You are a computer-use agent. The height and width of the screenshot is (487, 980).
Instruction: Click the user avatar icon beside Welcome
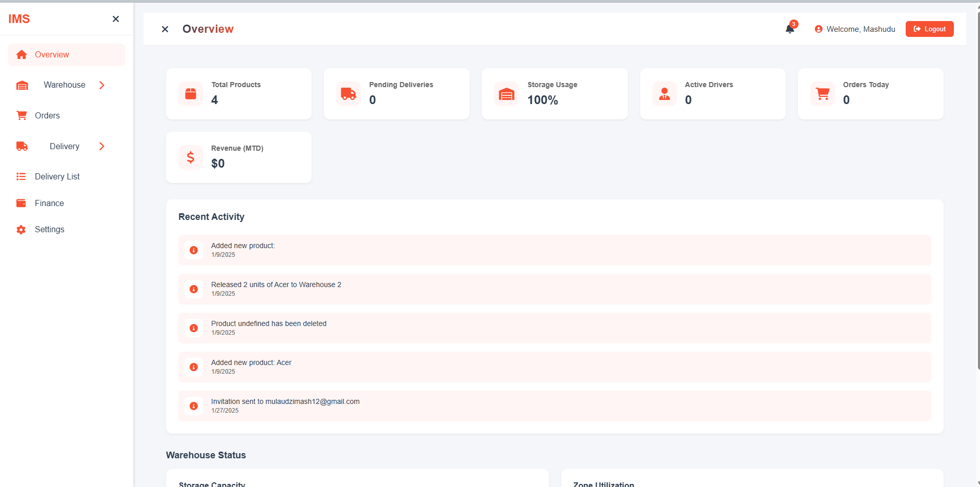(x=819, y=29)
